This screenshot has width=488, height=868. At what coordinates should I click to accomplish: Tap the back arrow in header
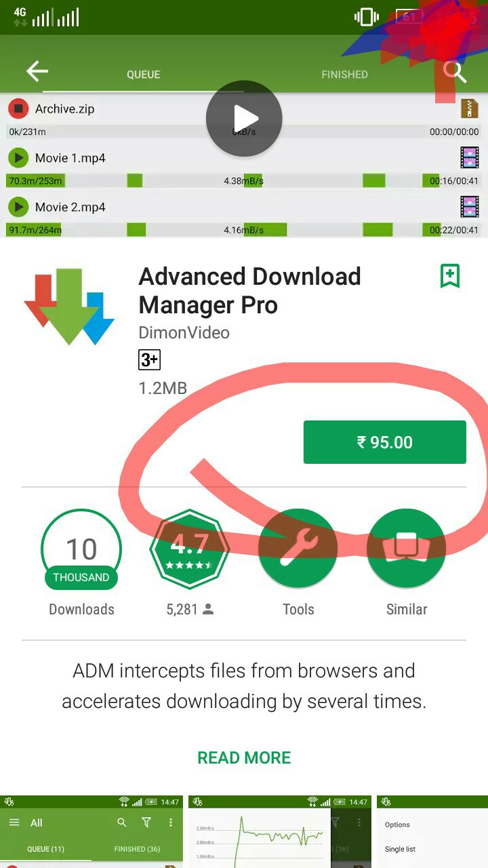coord(37,71)
